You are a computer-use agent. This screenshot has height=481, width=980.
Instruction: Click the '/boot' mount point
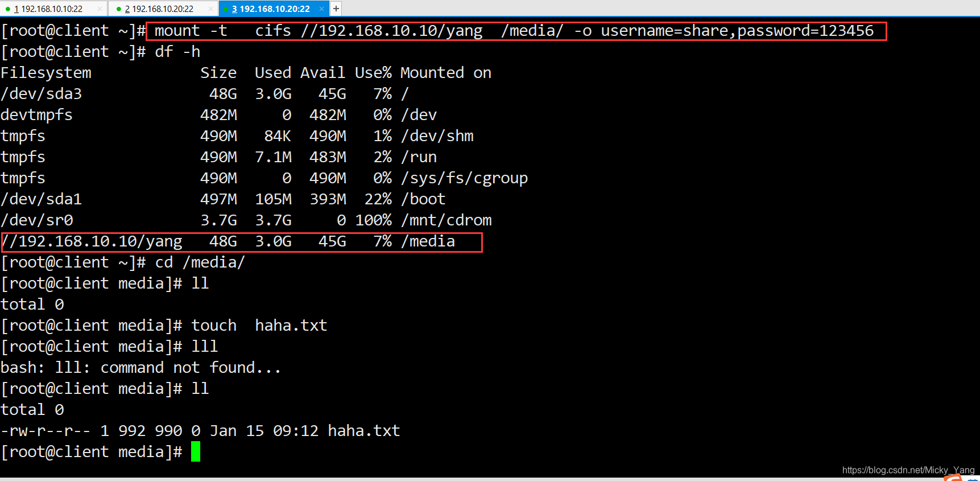(x=424, y=199)
